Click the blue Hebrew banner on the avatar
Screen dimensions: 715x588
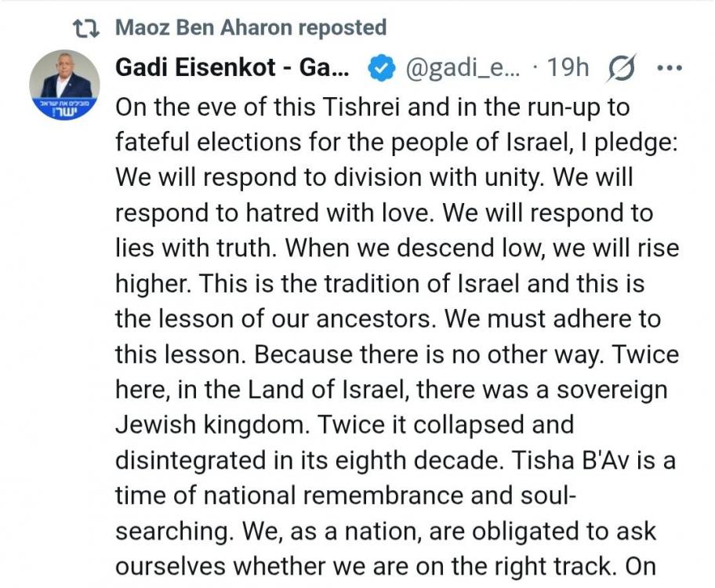(64, 108)
